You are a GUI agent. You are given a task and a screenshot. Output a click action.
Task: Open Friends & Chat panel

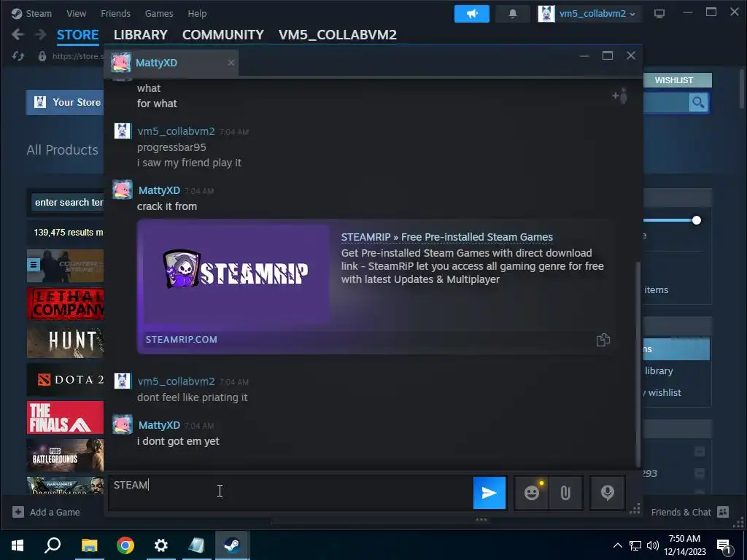click(690, 512)
